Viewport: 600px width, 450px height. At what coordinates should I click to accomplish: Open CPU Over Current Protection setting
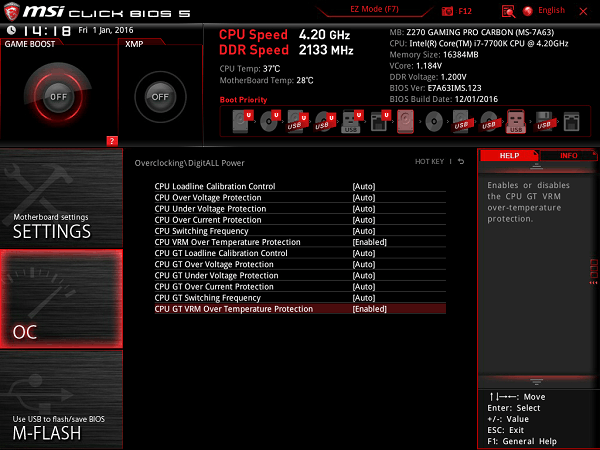pyautogui.click(x=300, y=220)
